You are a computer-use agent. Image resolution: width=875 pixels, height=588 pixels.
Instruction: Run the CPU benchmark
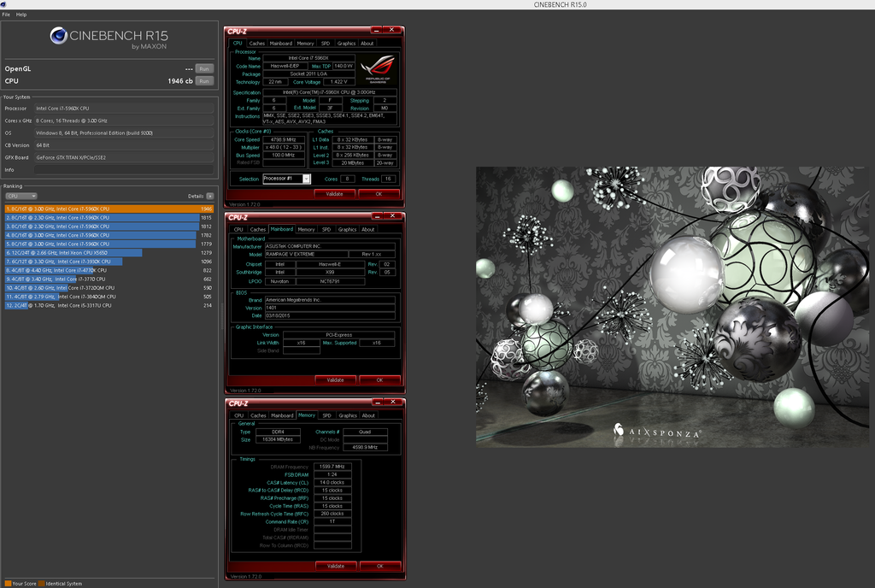pos(204,81)
